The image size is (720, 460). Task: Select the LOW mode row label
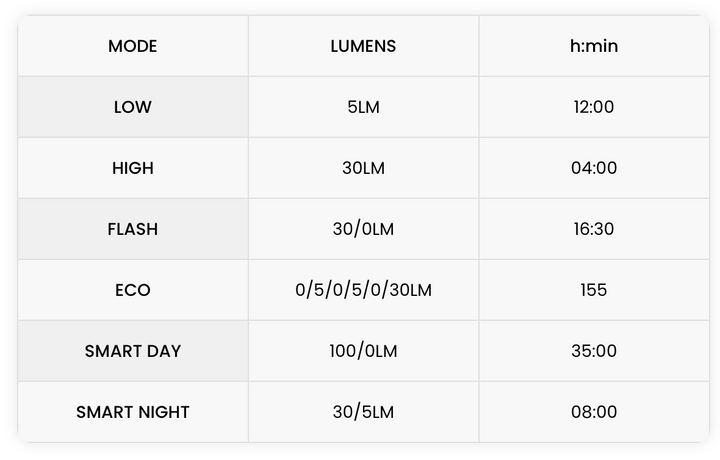tap(133, 107)
